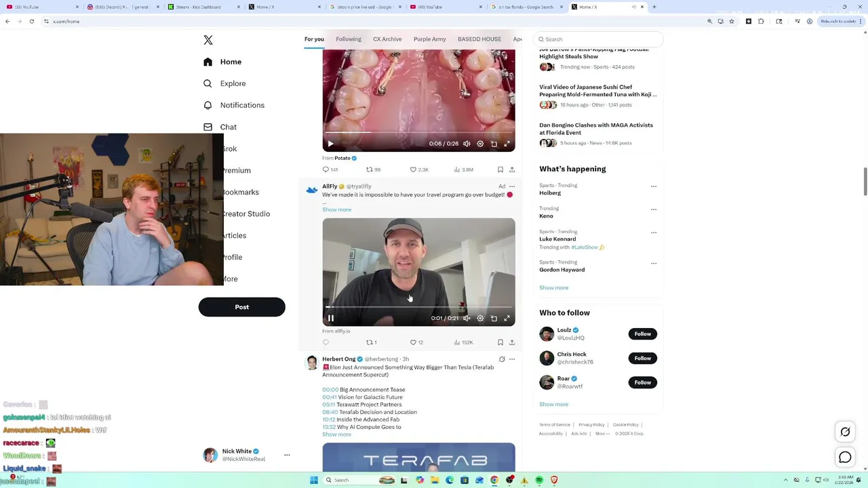Open Home in the X sidebar

pyautogui.click(x=222, y=62)
